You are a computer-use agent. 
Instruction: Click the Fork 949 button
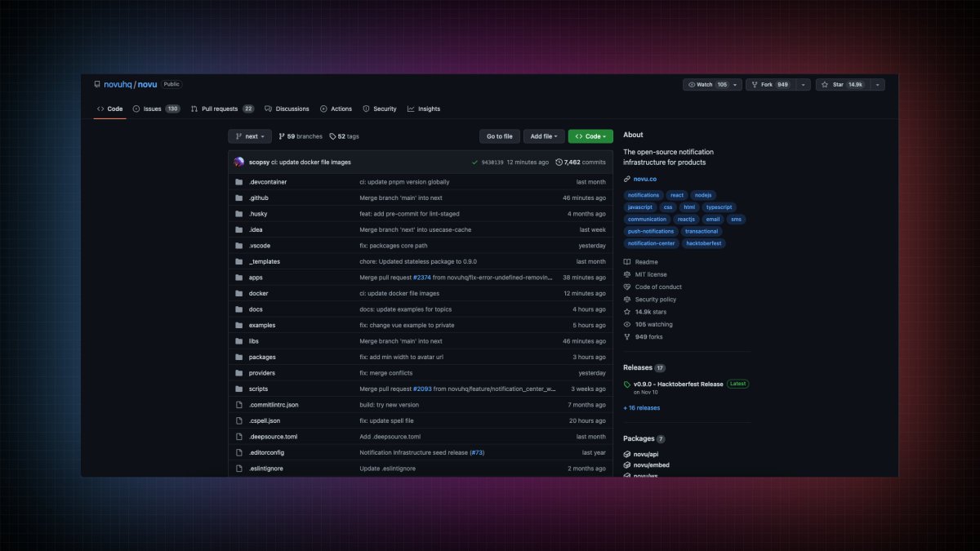tap(773, 85)
